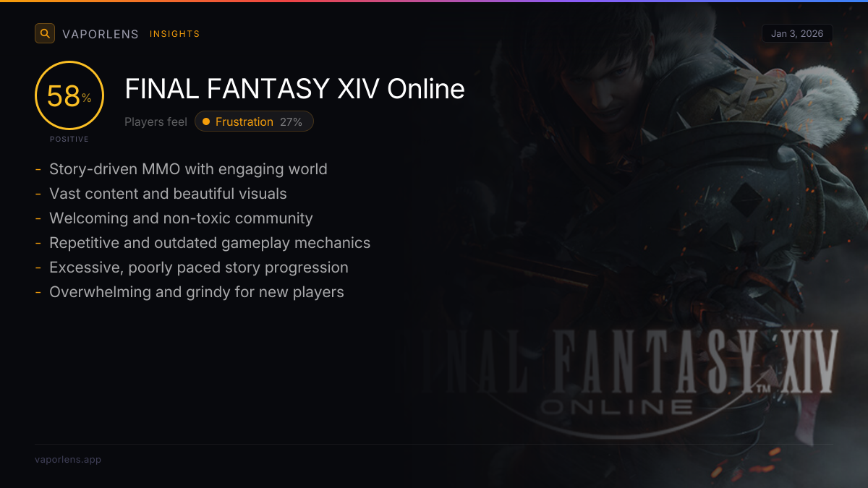
Task: Select the Frustration 27% emotion pill
Action: coord(254,121)
